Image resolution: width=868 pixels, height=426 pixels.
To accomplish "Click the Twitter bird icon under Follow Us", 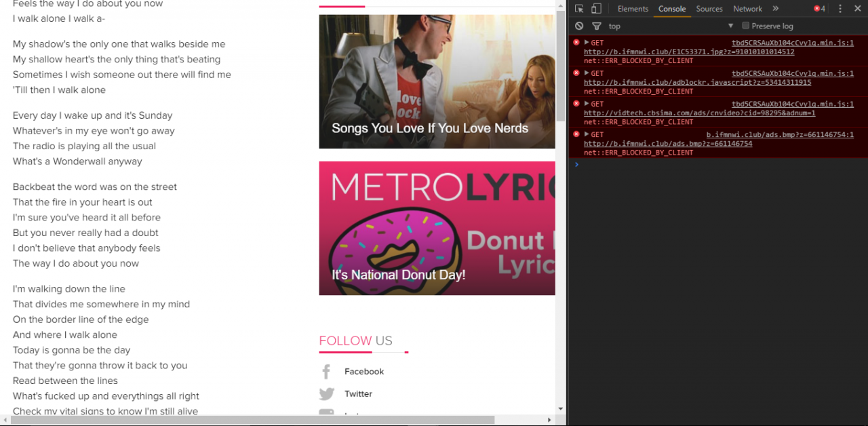I will (327, 394).
